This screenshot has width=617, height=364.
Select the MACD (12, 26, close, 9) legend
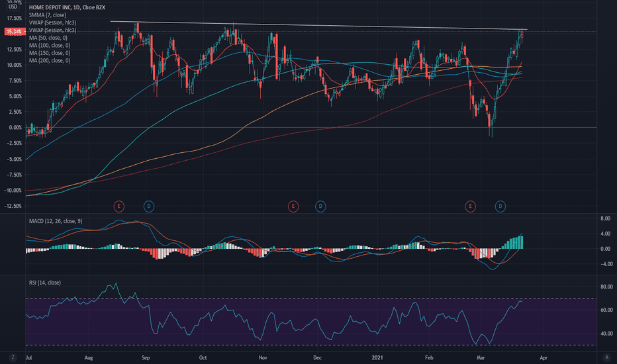56,221
